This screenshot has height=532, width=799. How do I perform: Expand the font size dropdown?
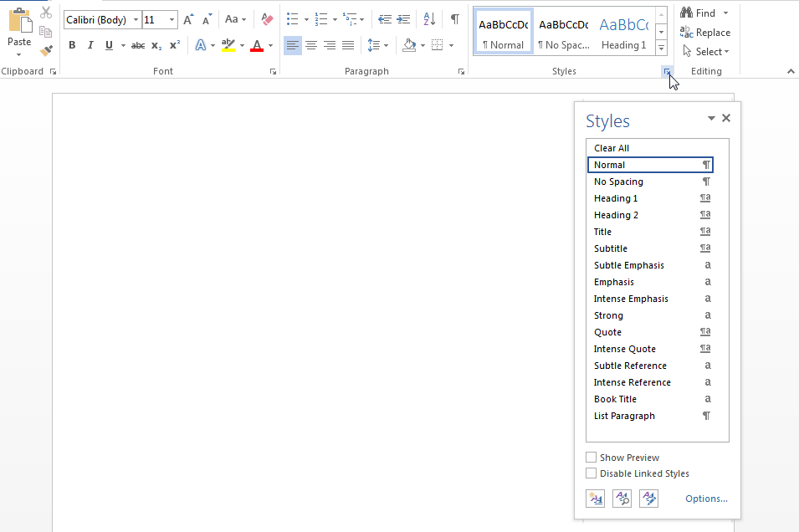click(172, 19)
